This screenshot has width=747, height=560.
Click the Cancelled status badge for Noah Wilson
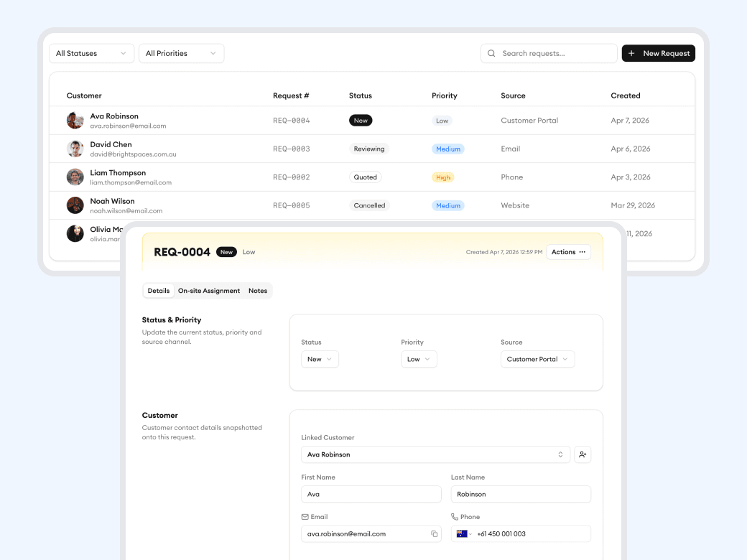coord(368,205)
